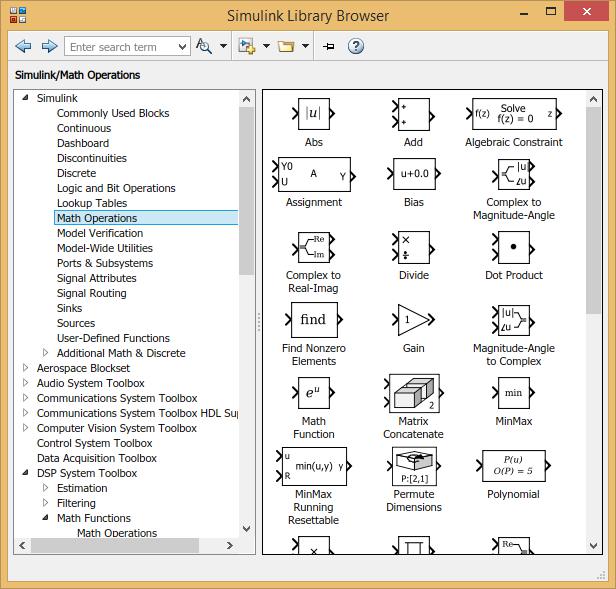Open User-Defined Functions library

(113, 338)
